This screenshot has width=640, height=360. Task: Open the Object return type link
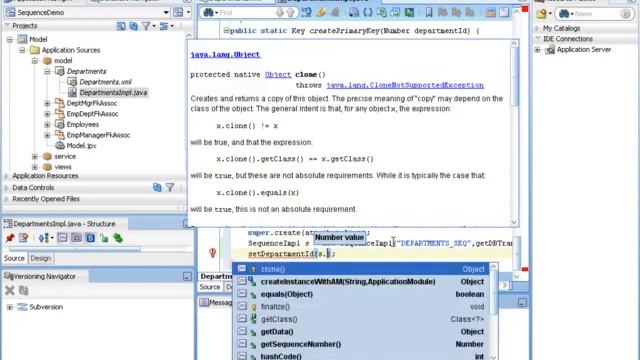click(x=278, y=75)
